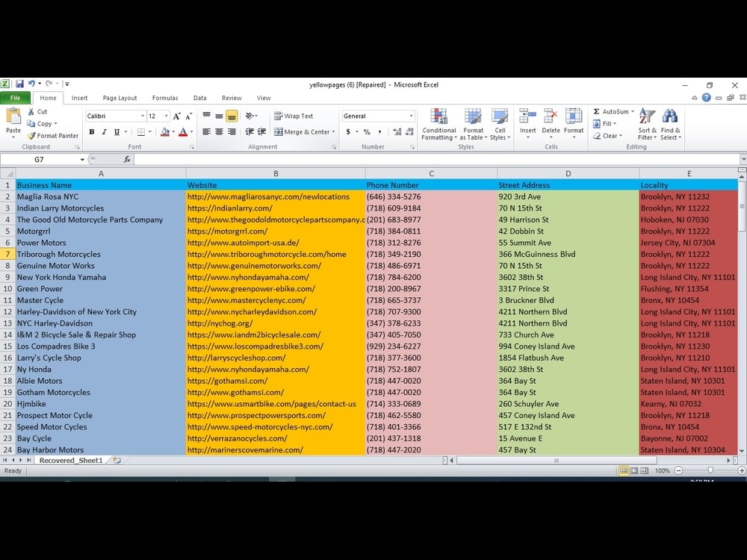747x560 pixels.
Task: Toggle Italic formatting
Action: [x=104, y=132]
